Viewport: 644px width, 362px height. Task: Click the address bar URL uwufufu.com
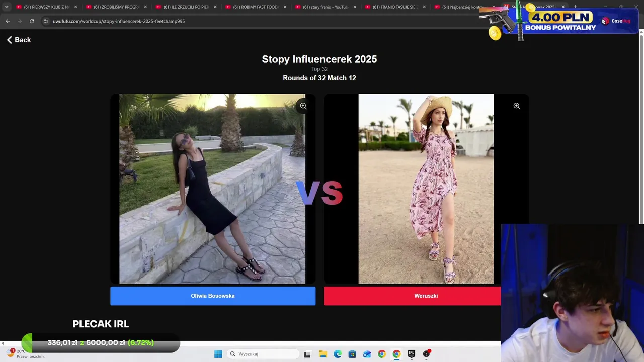[x=119, y=21]
